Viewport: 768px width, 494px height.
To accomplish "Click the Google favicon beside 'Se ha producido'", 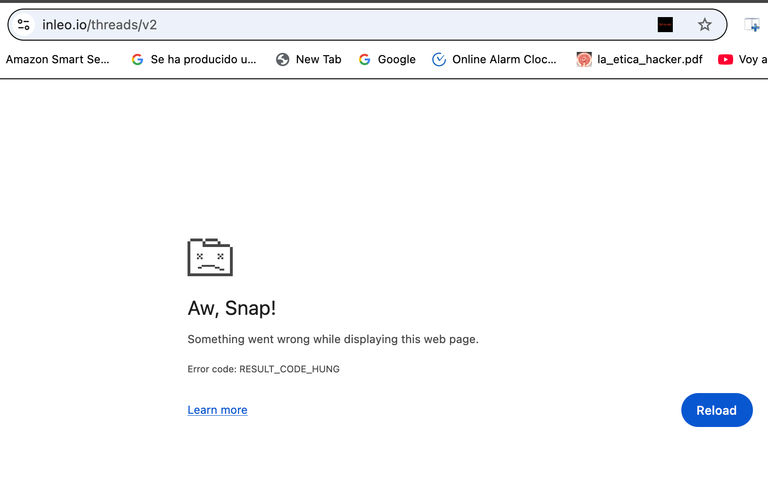I will (137, 59).
